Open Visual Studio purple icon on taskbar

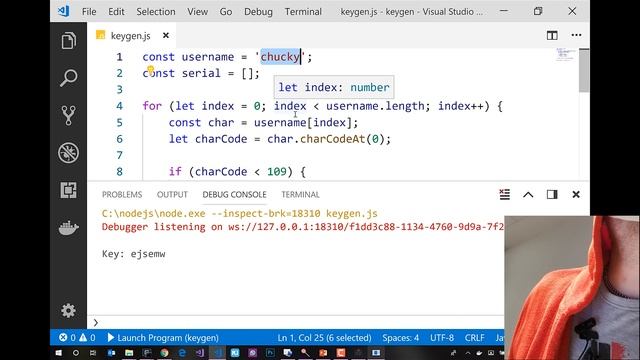pyautogui.click(x=200, y=353)
